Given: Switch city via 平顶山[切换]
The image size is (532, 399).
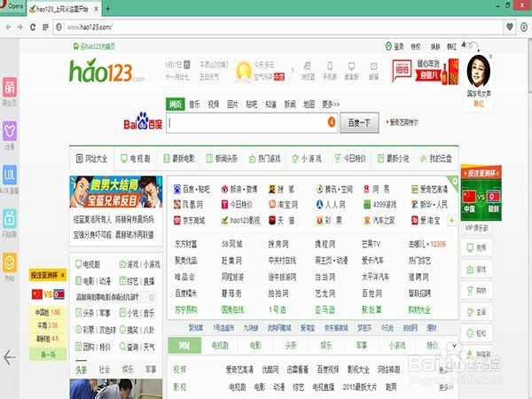Looking at the screenshot, I should pyautogui.click(x=214, y=65).
